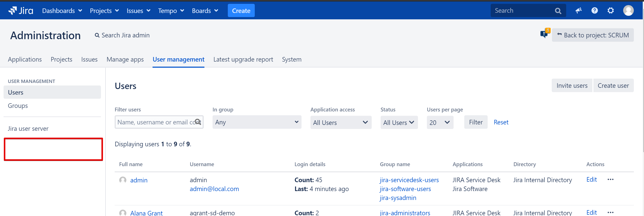
Task: Open the help question mark icon
Action: [595, 10]
